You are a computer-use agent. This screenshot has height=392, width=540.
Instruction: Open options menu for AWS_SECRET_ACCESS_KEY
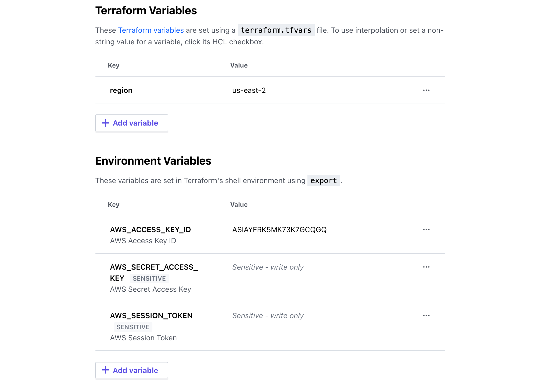click(426, 267)
